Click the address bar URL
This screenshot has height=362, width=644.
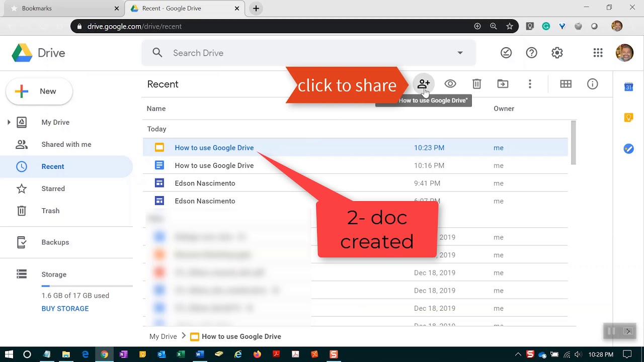(134, 26)
